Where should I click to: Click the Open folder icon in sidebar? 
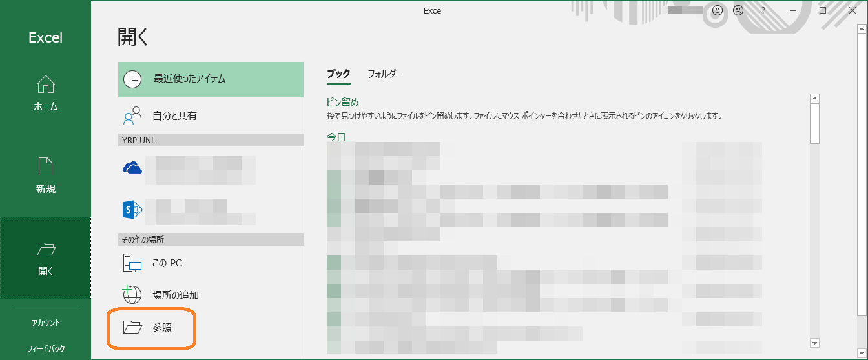tap(45, 249)
